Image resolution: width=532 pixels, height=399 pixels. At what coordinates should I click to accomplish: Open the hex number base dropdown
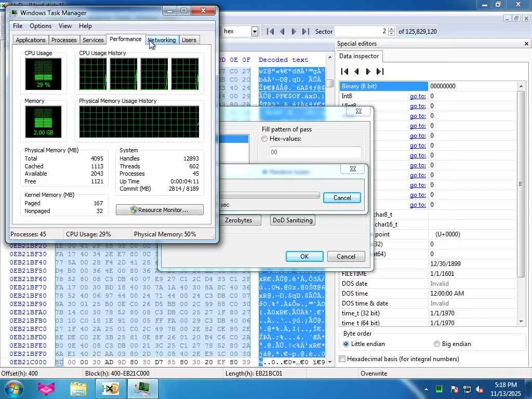[x=255, y=32]
